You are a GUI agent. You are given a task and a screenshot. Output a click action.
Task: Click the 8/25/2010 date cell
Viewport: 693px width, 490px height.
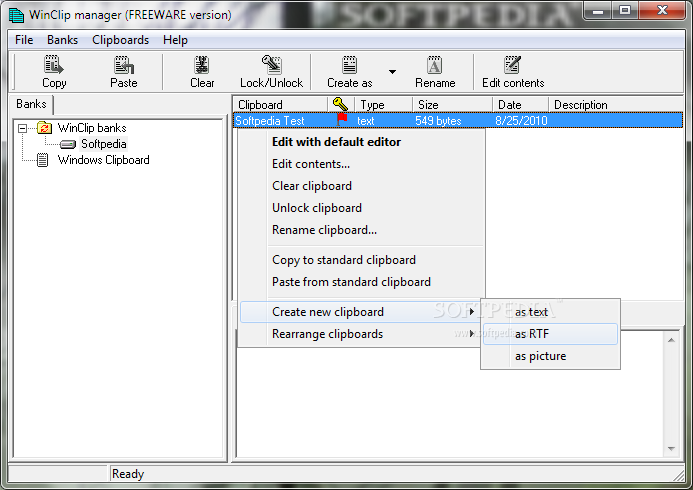point(521,121)
